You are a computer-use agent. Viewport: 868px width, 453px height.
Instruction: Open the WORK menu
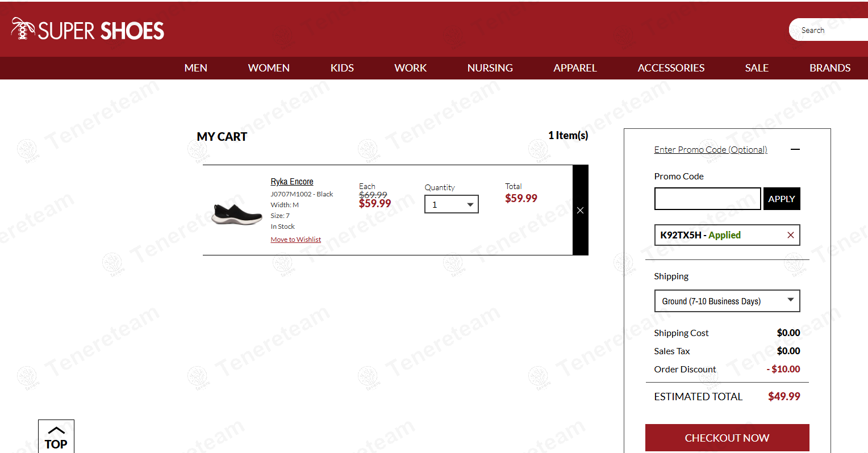coord(410,68)
